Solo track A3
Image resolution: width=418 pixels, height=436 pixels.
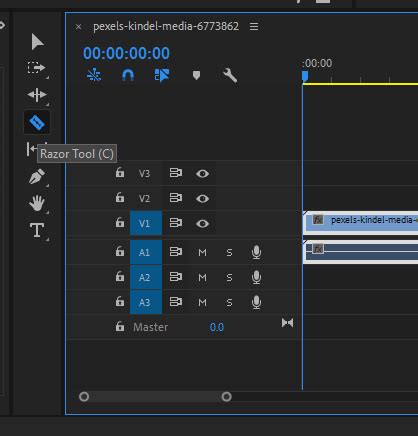click(229, 303)
